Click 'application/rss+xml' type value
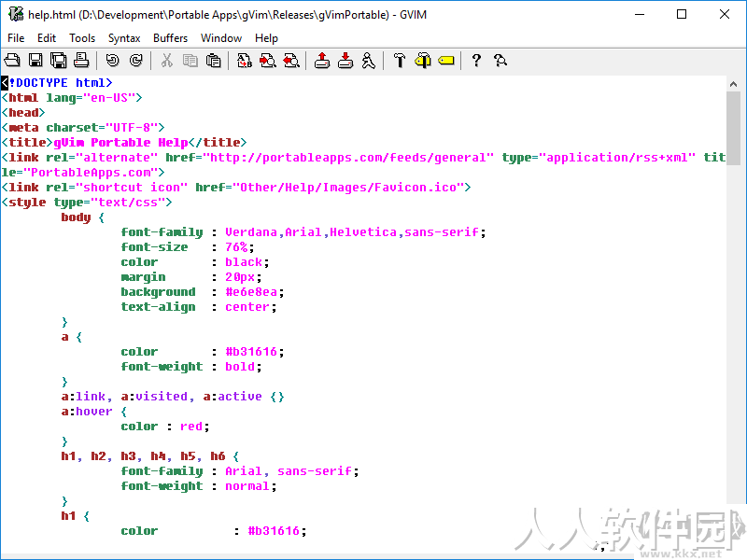The image size is (747, 560). pos(617,158)
